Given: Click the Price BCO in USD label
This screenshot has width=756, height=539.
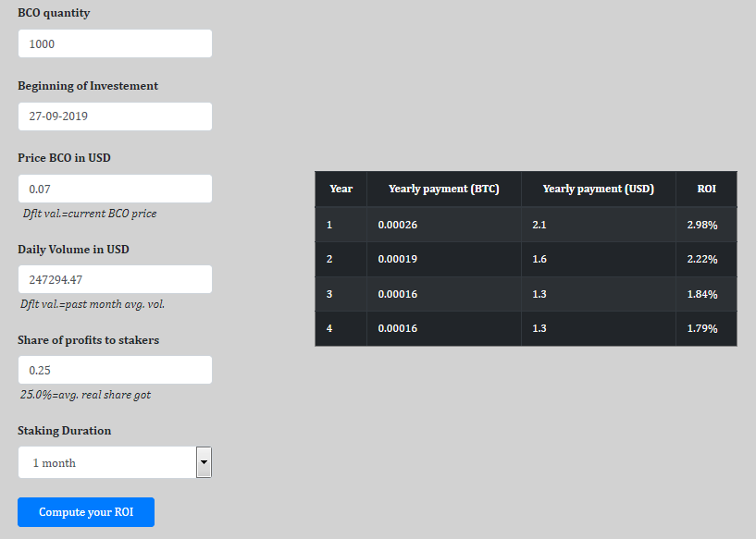Looking at the screenshot, I should [x=64, y=158].
